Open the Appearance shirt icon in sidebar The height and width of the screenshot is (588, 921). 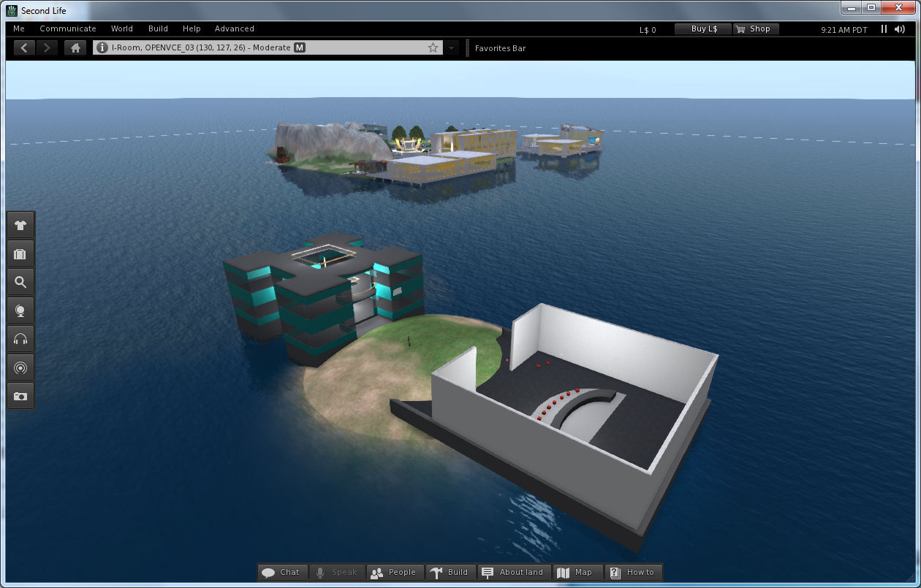click(20, 226)
